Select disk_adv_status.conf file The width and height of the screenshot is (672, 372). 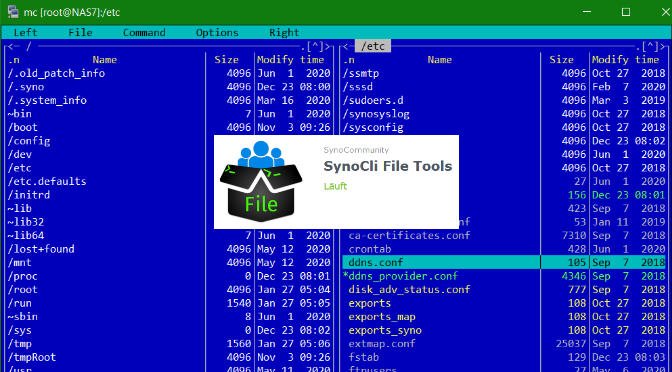click(409, 289)
